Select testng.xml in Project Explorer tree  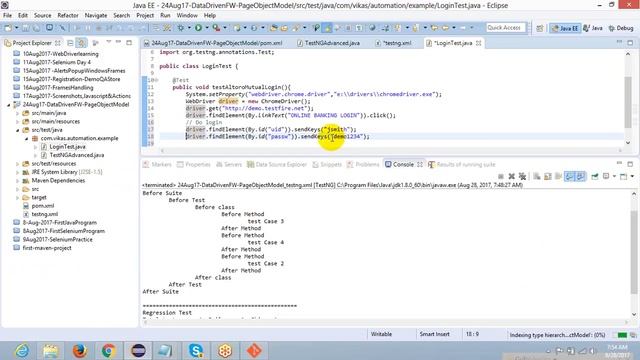tap(44, 214)
